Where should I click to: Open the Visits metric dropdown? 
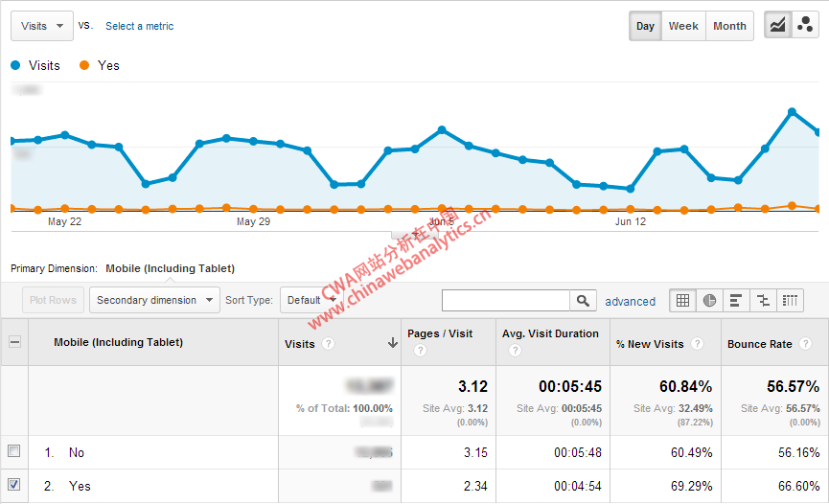pos(42,26)
